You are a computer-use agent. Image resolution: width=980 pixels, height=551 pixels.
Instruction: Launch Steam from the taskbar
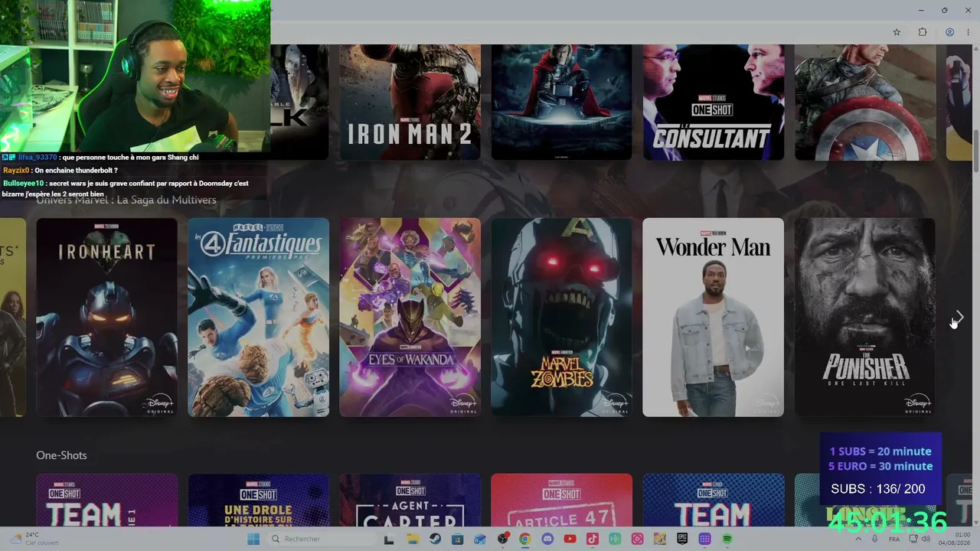435,539
